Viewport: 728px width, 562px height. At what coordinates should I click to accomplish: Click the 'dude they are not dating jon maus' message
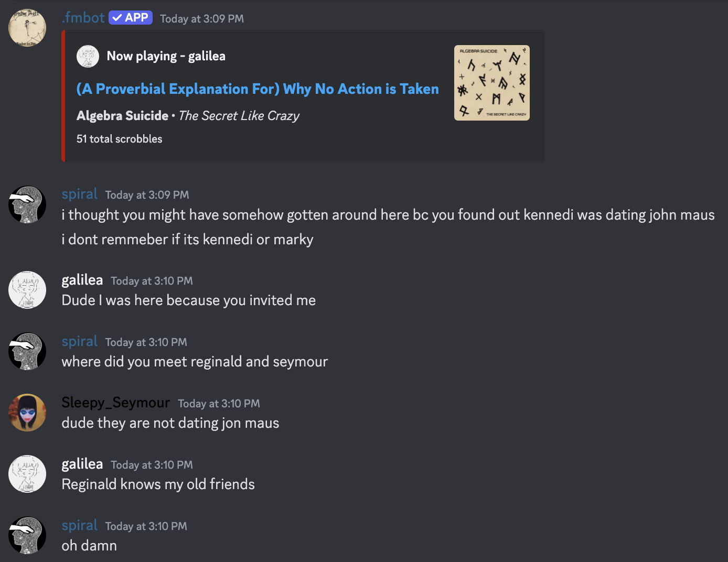[x=170, y=423]
